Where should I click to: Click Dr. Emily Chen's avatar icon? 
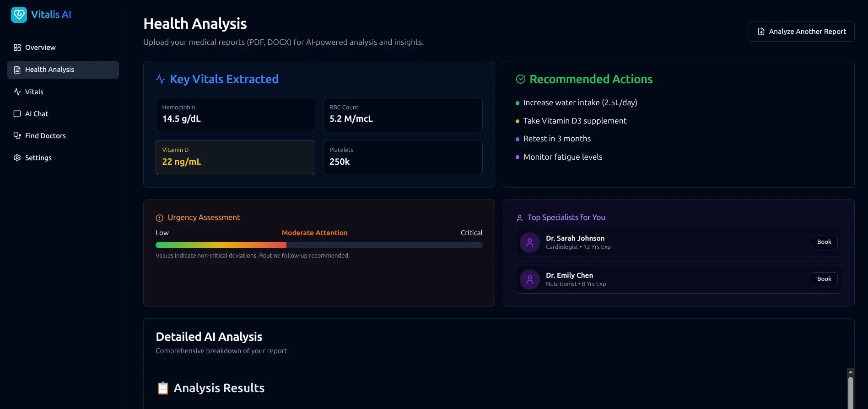[x=530, y=280]
